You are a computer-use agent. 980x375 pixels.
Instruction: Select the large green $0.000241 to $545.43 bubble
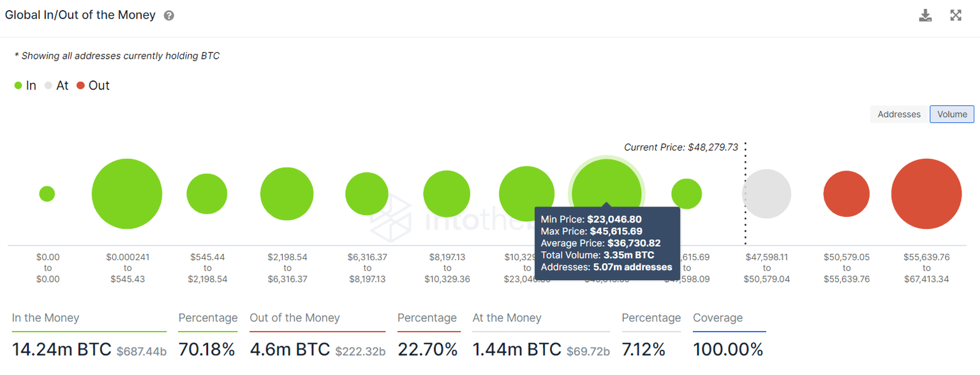(127, 194)
